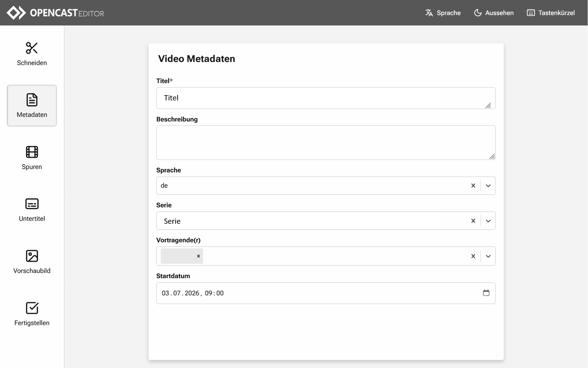Select the day value in Startdatum
Image resolution: width=588 pixels, height=368 pixels.
(x=165, y=293)
